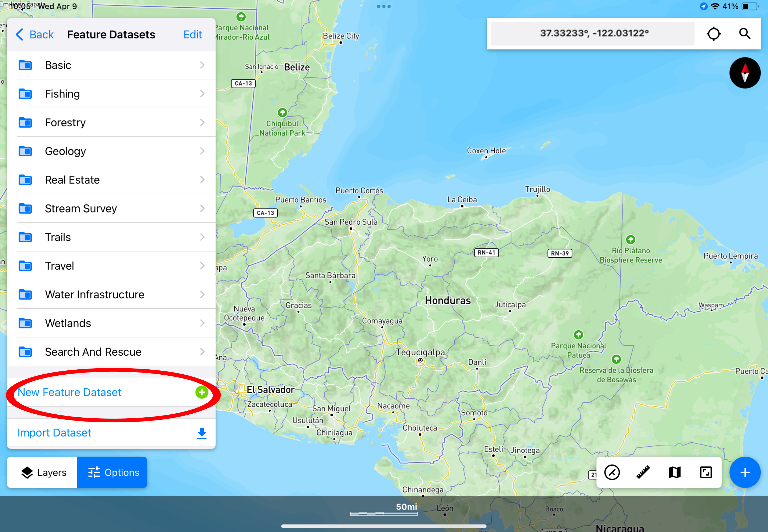Open the folded map basemap picker
Screen dimensions: 768x532
point(675,472)
